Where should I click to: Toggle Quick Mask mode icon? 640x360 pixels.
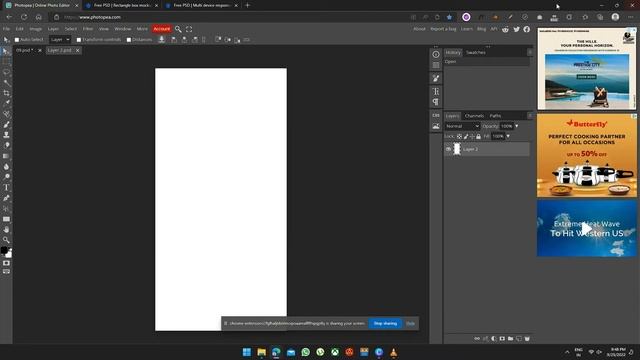(x=6, y=263)
